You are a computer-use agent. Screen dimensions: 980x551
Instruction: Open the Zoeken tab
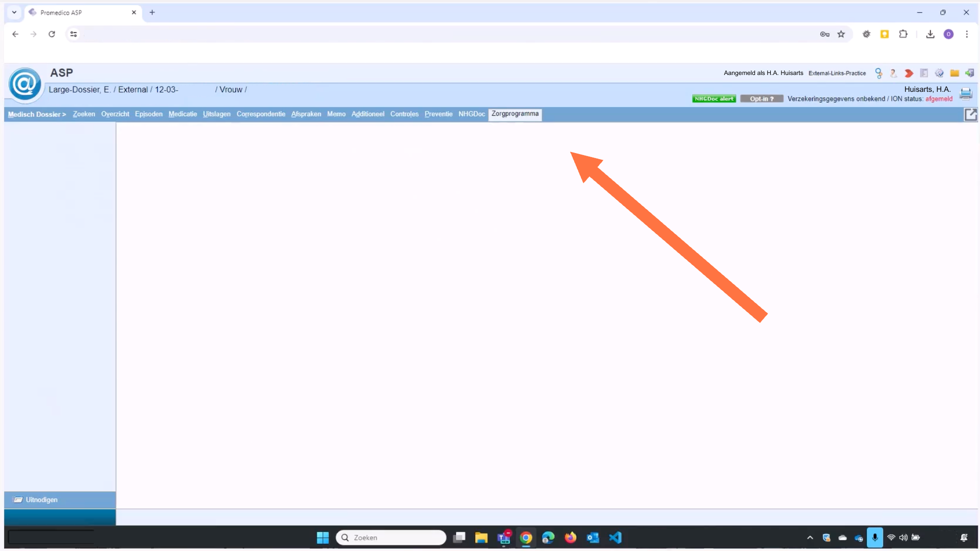(84, 114)
